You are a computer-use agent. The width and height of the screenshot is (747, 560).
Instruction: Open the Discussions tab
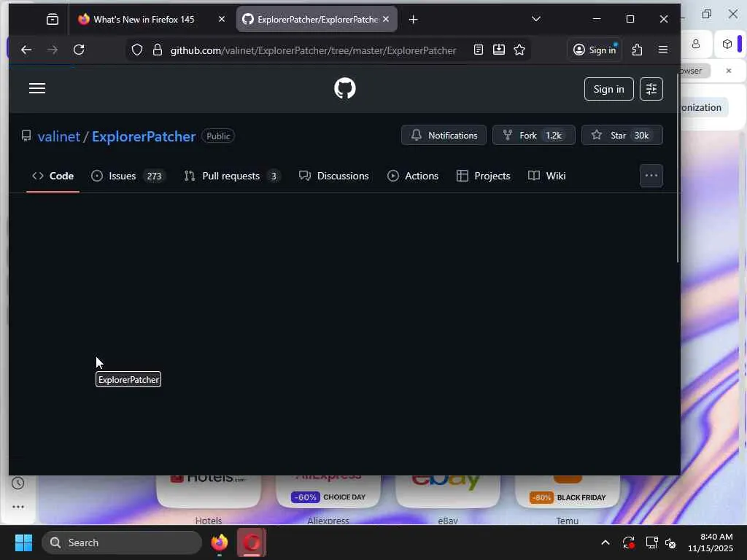(334, 176)
